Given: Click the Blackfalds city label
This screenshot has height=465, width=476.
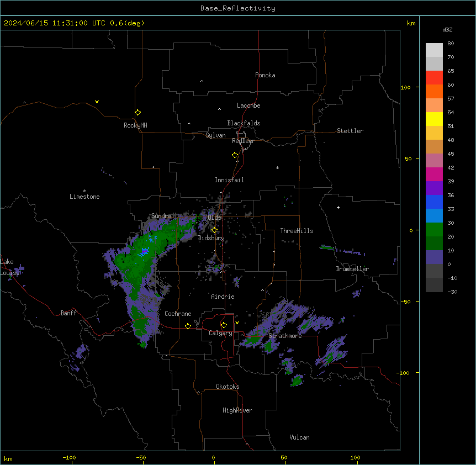Looking at the screenshot, I should tap(244, 123).
